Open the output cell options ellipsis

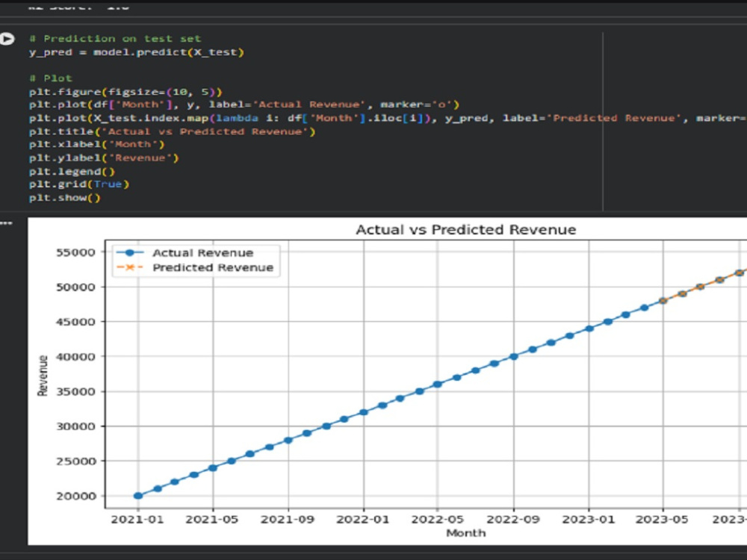(6, 223)
